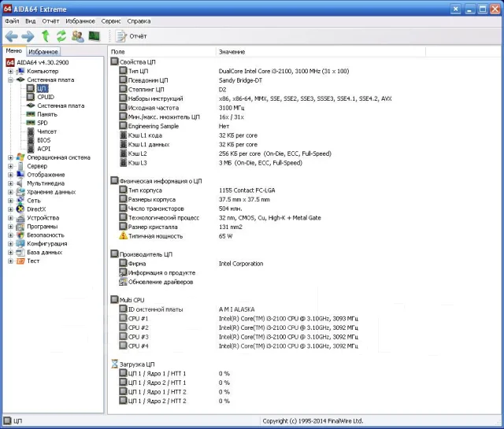Select the ЦП item in tree
The image size is (504, 429).
click(42, 88)
